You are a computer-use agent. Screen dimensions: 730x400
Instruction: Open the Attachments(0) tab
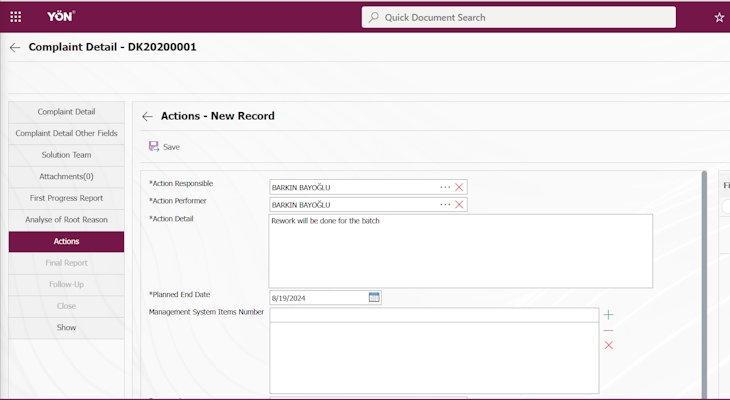pos(67,176)
